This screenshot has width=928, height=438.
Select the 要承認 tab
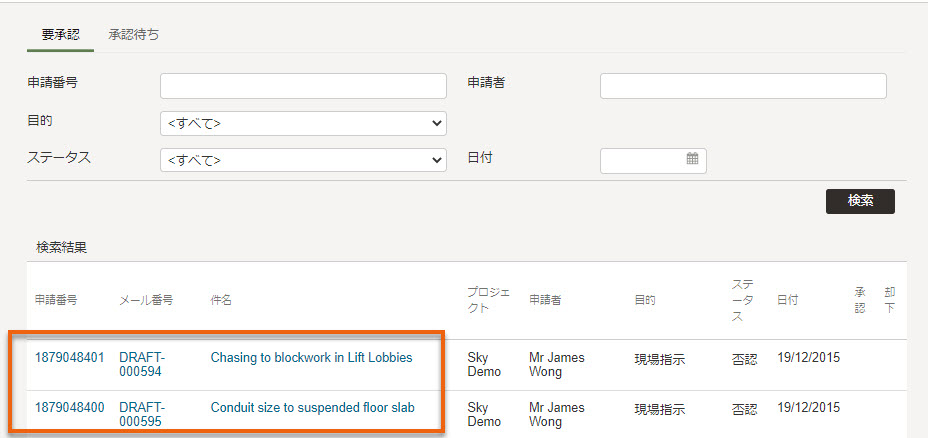[x=60, y=35]
